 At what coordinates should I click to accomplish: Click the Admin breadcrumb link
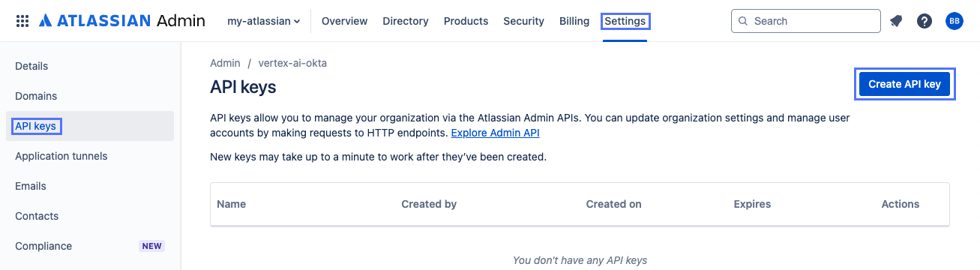pyautogui.click(x=225, y=63)
